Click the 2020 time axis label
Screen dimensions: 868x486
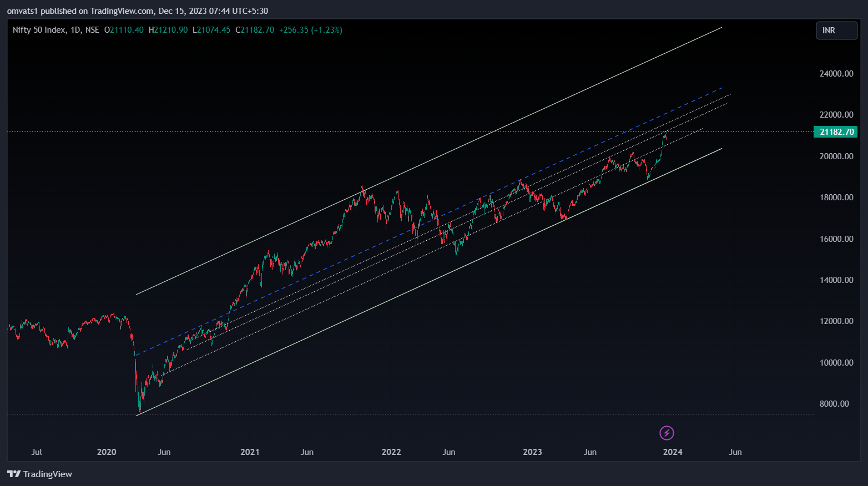[107, 452]
